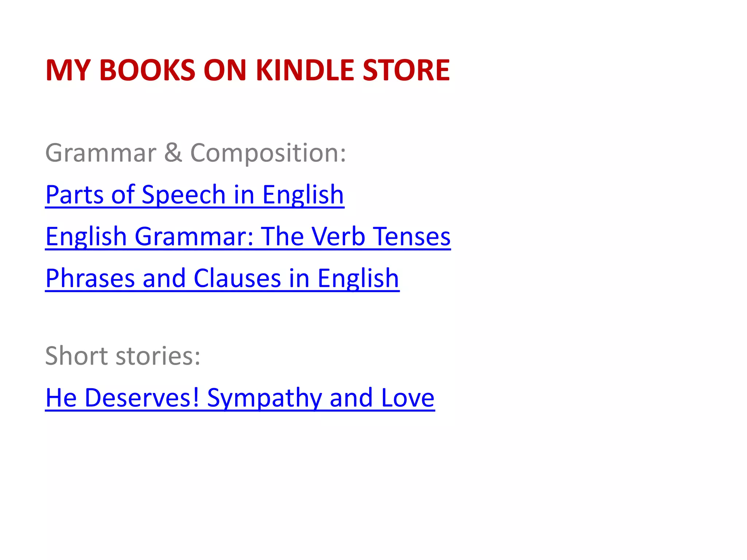
Task: Click the ampersand in the gray Grammar label
Action: click(173, 153)
